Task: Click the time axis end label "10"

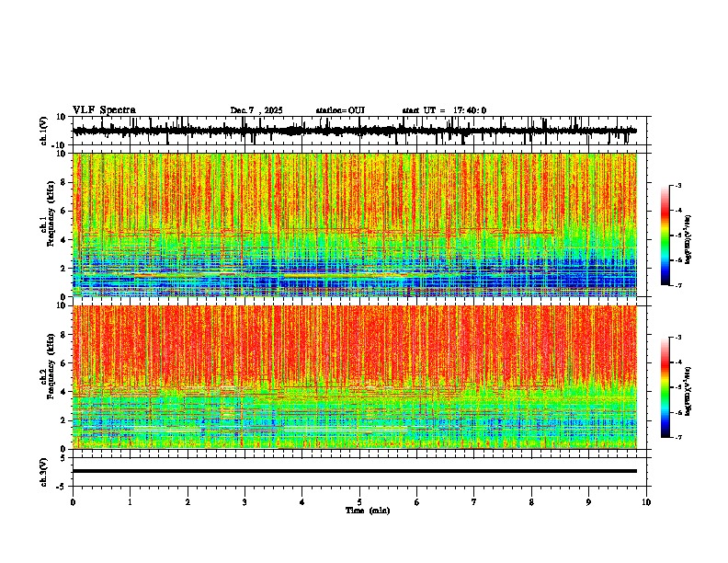Action: (x=646, y=502)
